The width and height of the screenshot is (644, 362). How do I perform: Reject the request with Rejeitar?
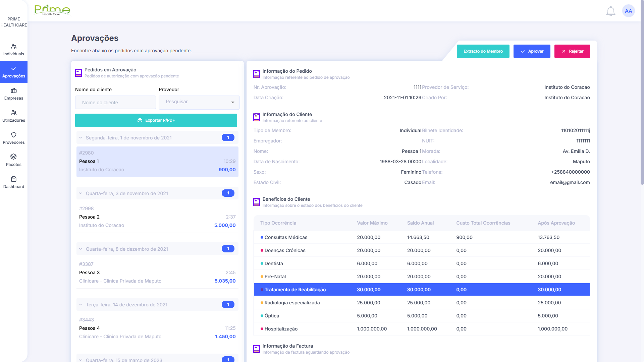pyautogui.click(x=572, y=51)
